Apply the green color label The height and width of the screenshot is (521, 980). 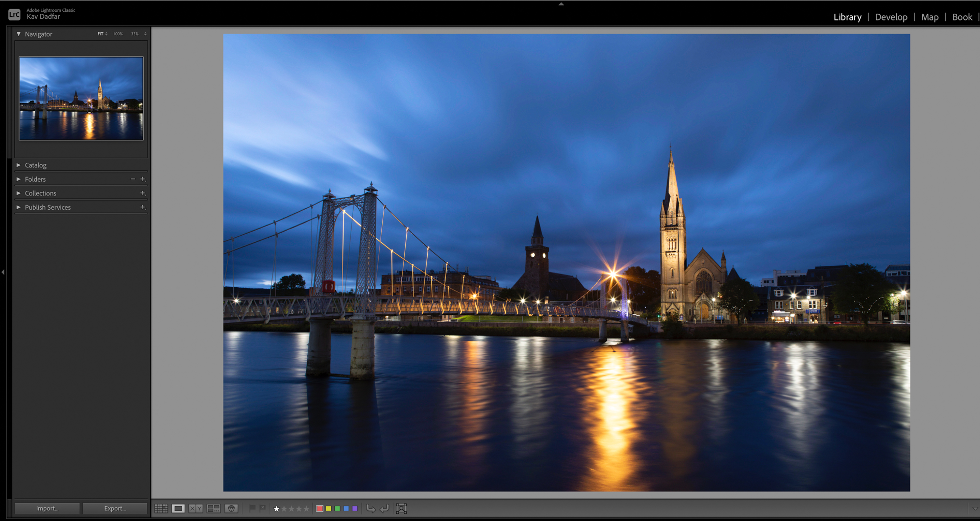pyautogui.click(x=336, y=508)
